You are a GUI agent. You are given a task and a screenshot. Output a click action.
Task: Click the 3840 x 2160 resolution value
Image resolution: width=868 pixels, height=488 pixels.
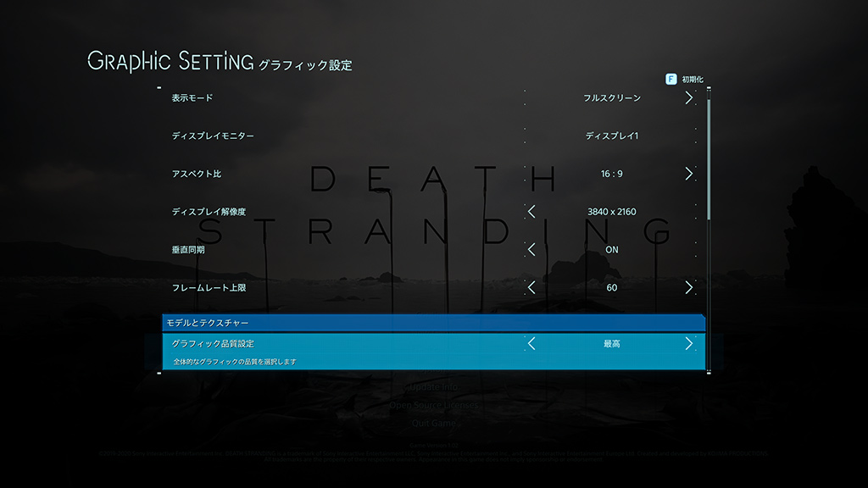click(612, 211)
